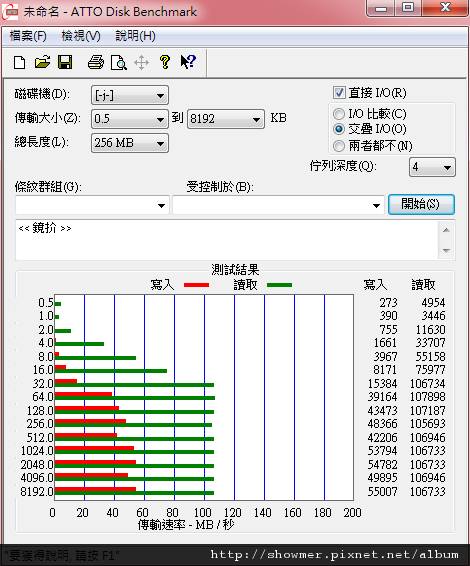Image resolution: width=470 pixels, height=566 pixels.
Task: Select the 交疊 I/O(O) radio option
Action: pos(339,129)
